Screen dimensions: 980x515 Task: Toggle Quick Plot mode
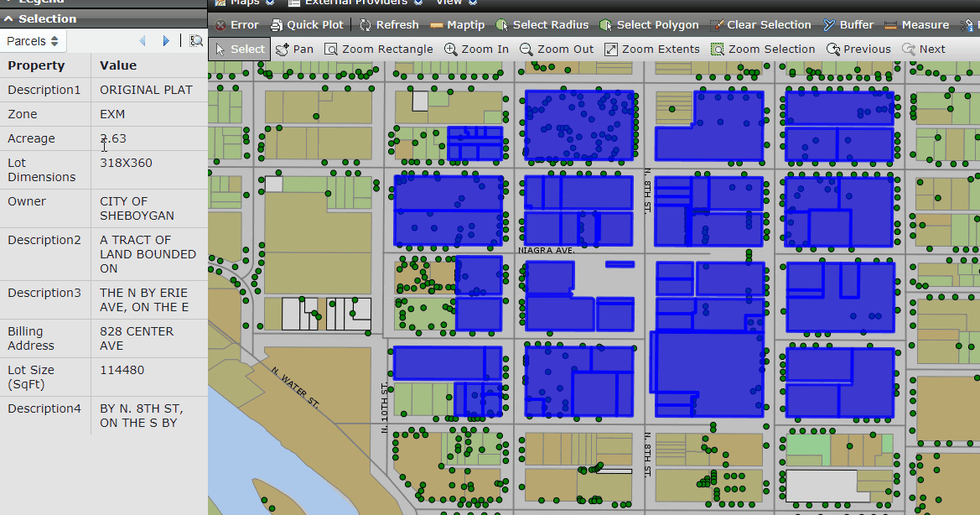click(308, 24)
